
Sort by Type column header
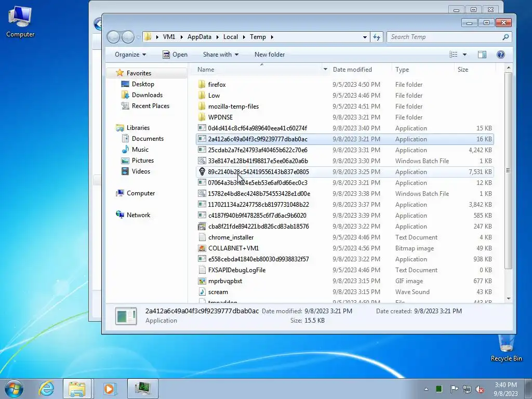click(x=422, y=69)
